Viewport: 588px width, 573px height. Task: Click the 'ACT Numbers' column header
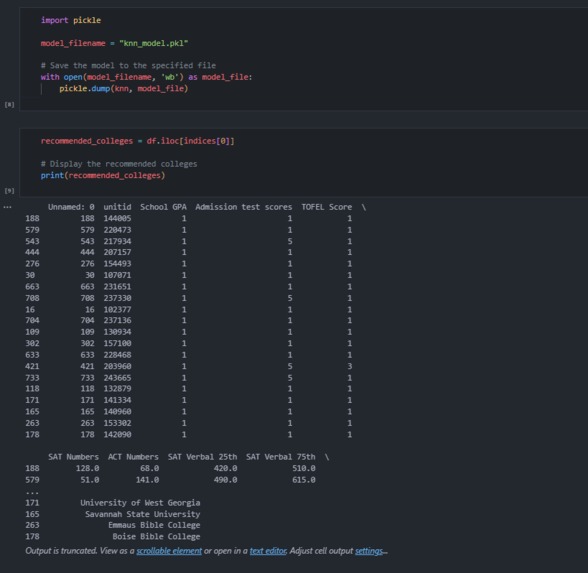coord(133,457)
